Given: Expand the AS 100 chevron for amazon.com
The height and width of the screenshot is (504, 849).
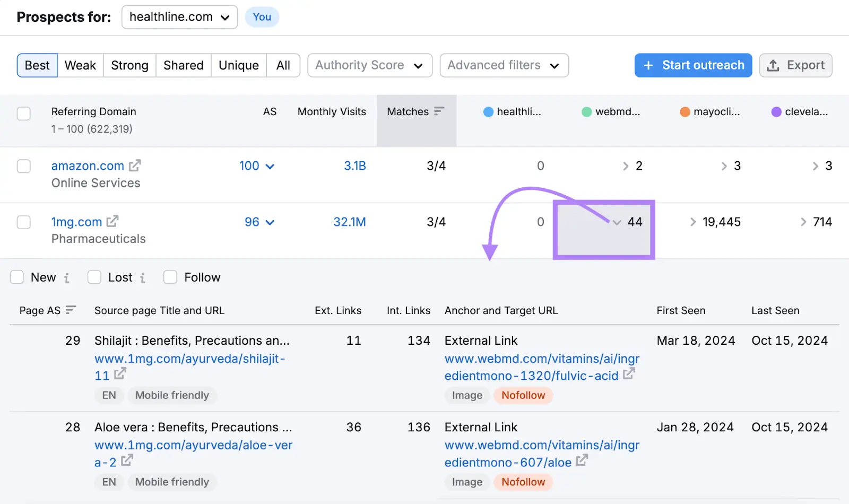Looking at the screenshot, I should [270, 166].
